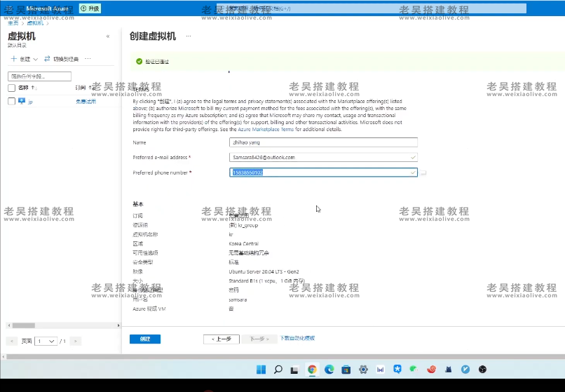Go to next page in VM list pager
565x392 pixels.
point(75,341)
